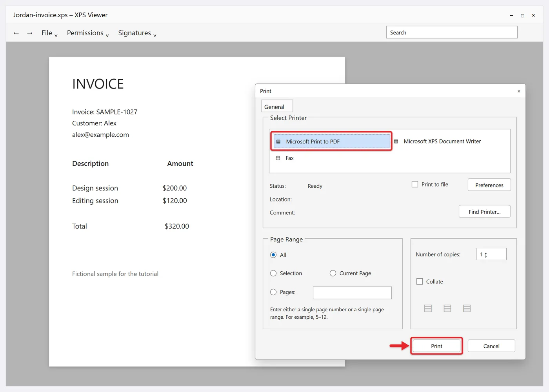Tick the Collate checkbox
549x392 pixels.
tap(420, 281)
